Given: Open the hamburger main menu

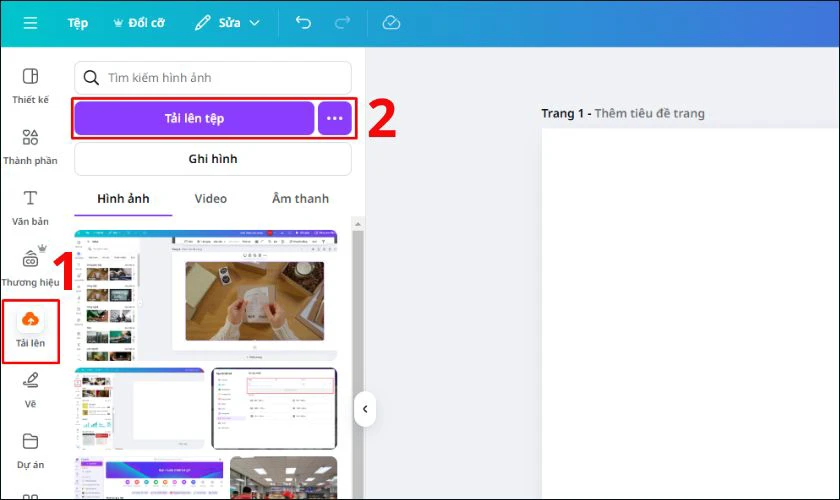Looking at the screenshot, I should click(31, 23).
